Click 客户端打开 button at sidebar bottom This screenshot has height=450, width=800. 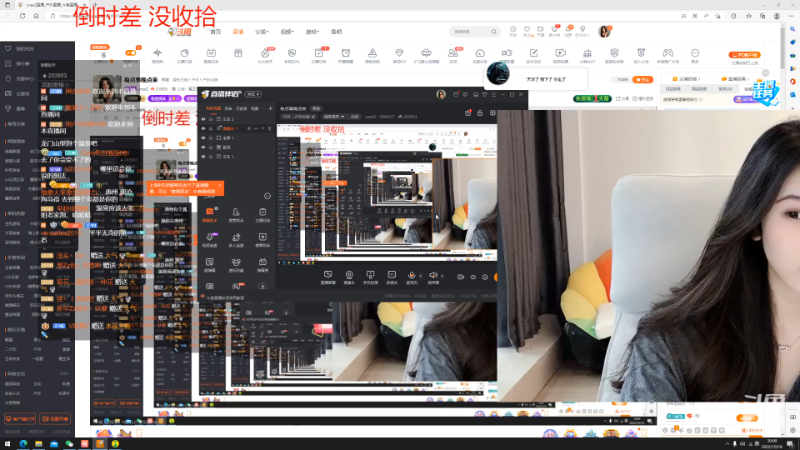click(20, 419)
